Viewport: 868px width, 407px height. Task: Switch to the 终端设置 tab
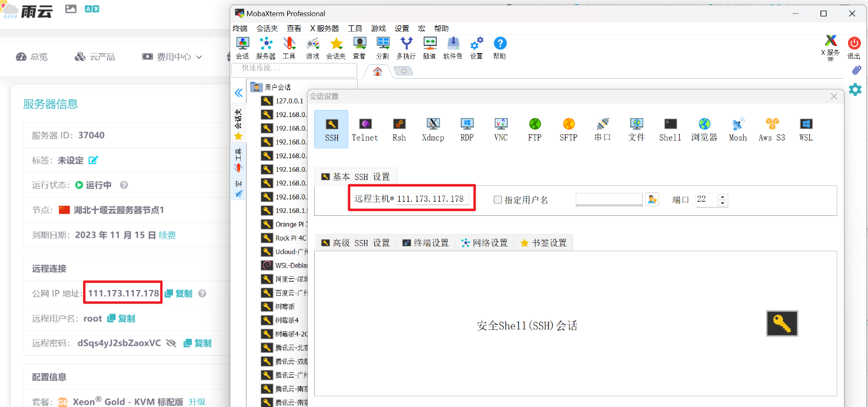click(425, 243)
